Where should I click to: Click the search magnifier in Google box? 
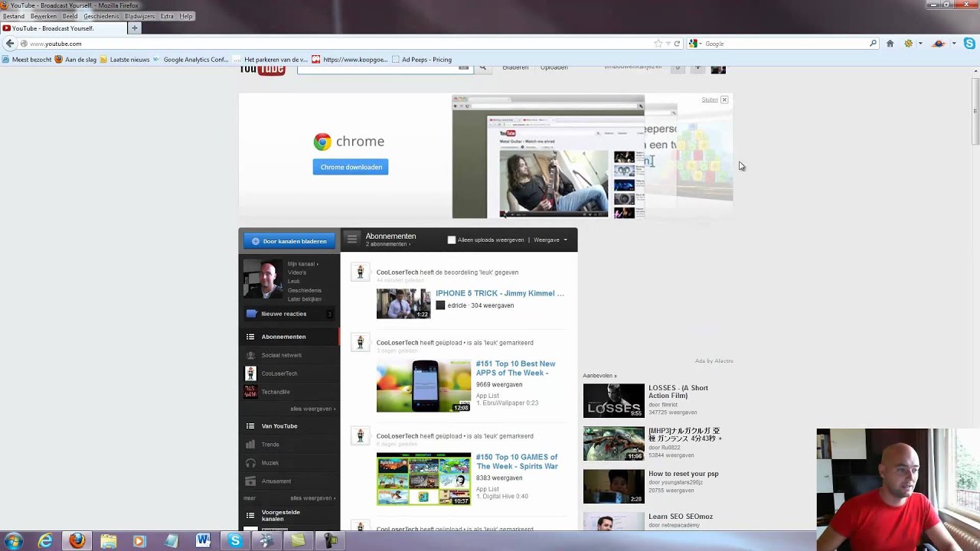pyautogui.click(x=873, y=44)
